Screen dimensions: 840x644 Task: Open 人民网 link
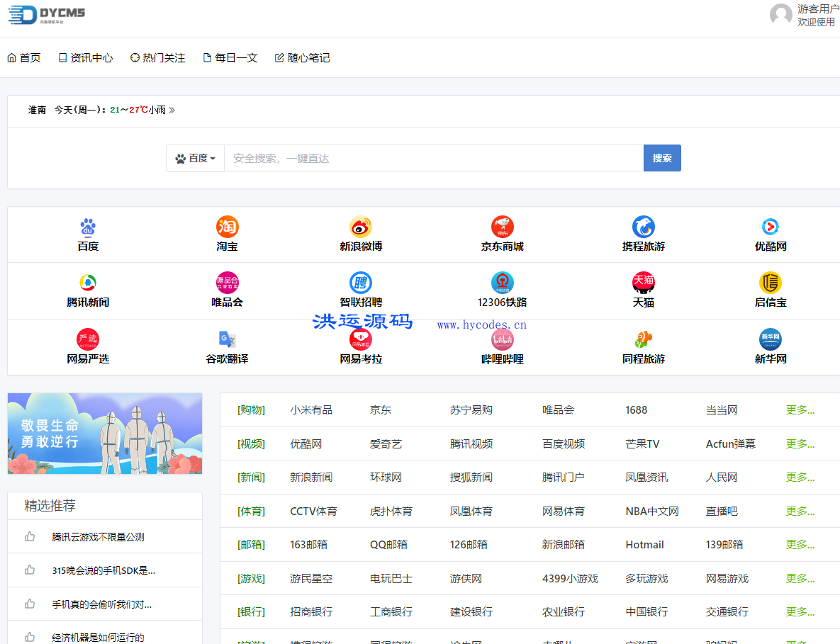tap(722, 477)
